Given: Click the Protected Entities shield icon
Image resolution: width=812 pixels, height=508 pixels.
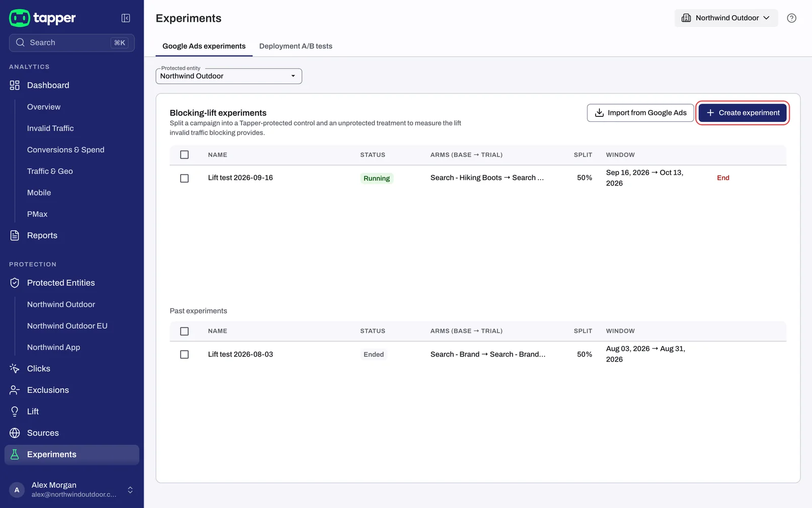Looking at the screenshot, I should (15, 283).
